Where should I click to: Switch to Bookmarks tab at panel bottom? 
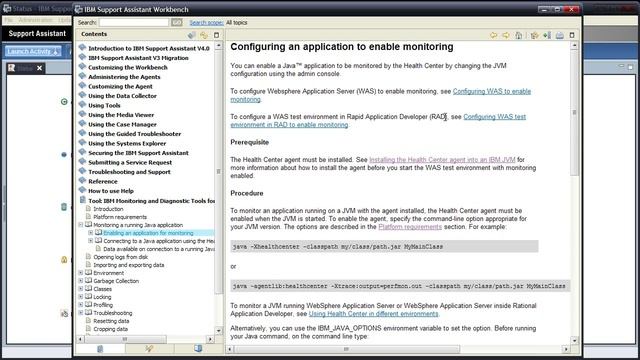(198, 349)
